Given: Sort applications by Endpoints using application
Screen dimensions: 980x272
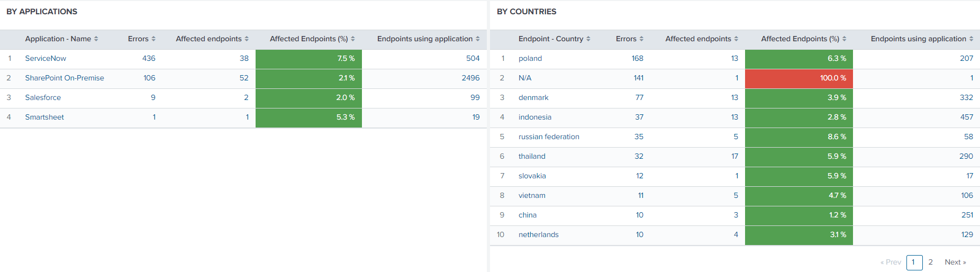Looking at the screenshot, I should 477,39.
